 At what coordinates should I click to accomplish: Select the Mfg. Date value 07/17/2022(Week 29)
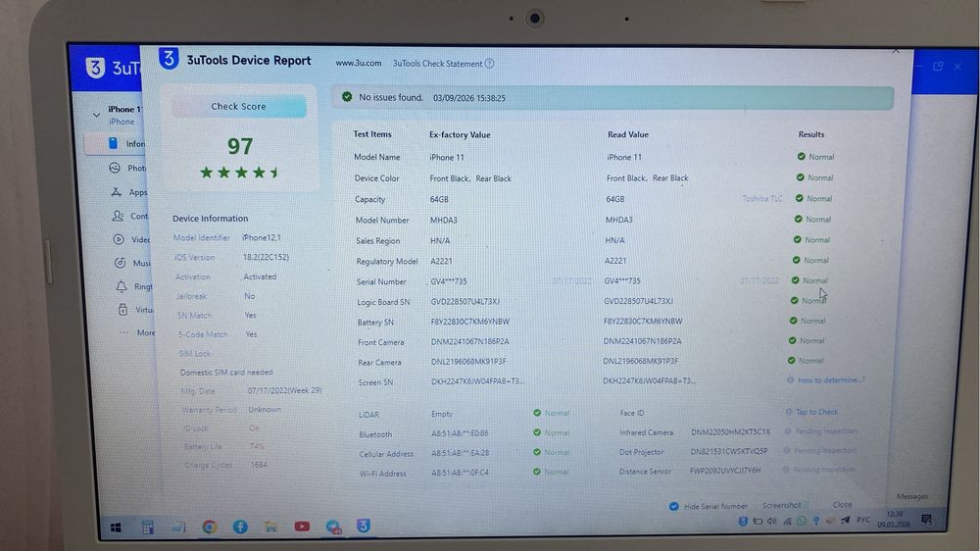(284, 390)
